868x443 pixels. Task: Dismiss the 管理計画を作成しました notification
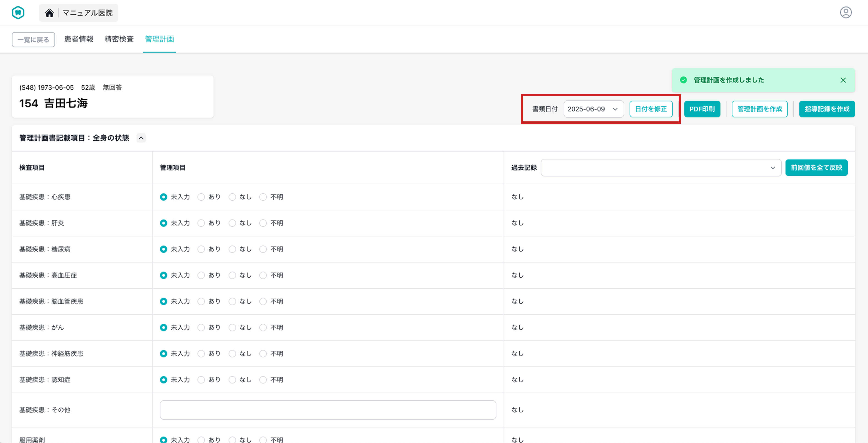[843, 80]
